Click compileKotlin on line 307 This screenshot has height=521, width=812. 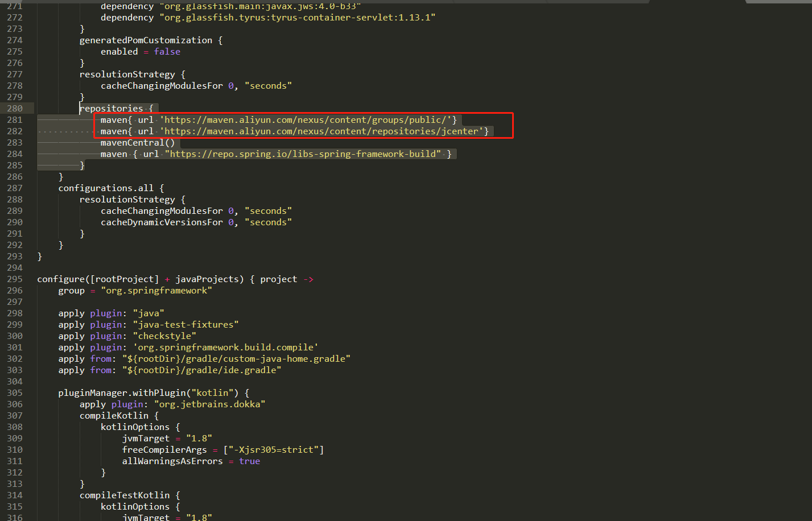pyautogui.click(x=114, y=416)
